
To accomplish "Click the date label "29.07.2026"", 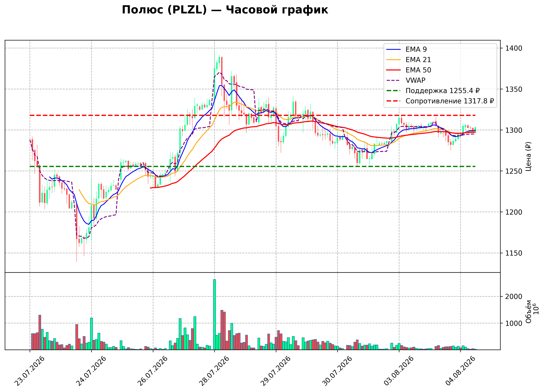I will pos(276,371).
